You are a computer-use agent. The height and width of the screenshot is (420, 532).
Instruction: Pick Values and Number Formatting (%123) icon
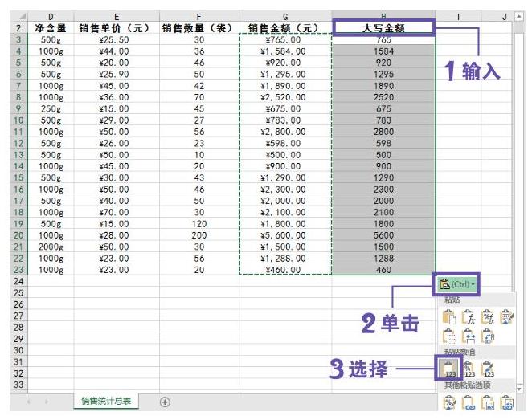(x=469, y=369)
